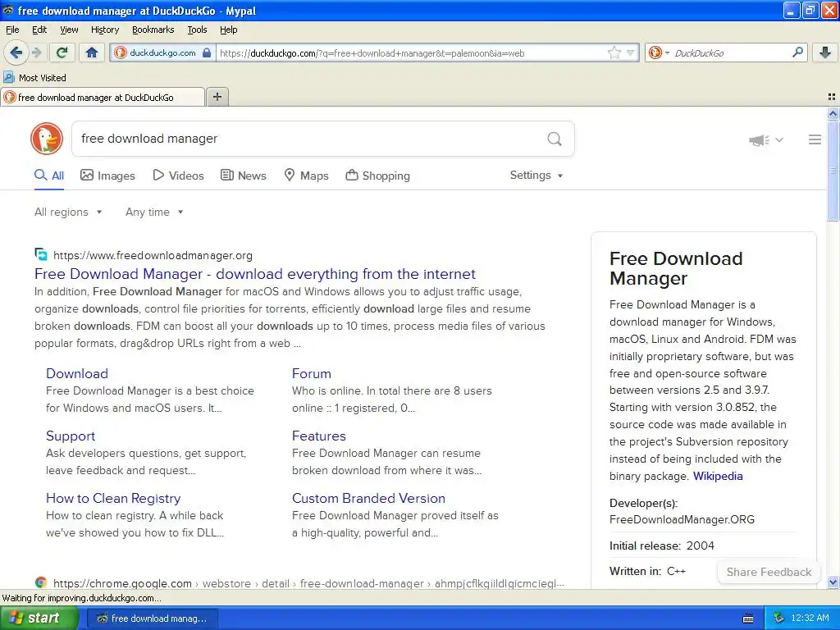Open the Forum sitelink
This screenshot has height=630, width=840.
[x=311, y=373]
